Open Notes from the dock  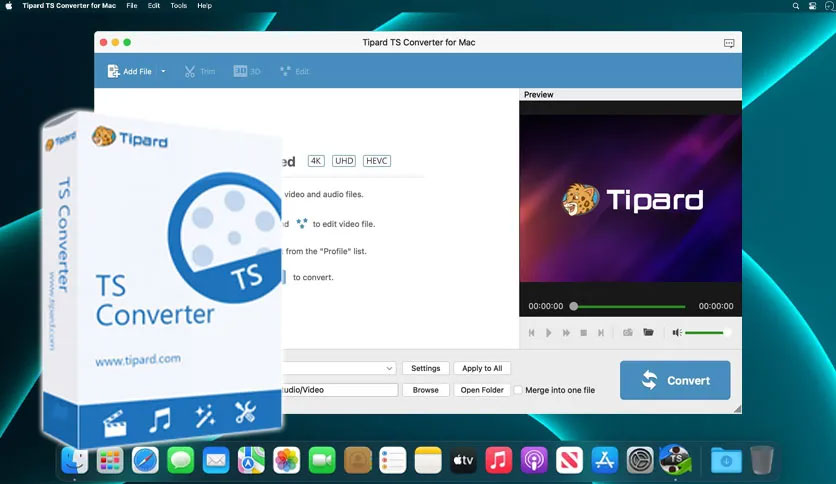(x=428, y=460)
